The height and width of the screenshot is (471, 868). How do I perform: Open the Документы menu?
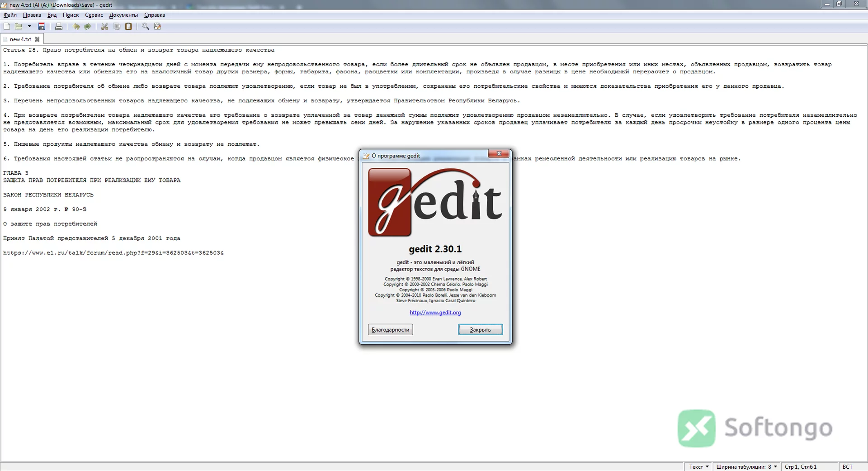point(123,15)
